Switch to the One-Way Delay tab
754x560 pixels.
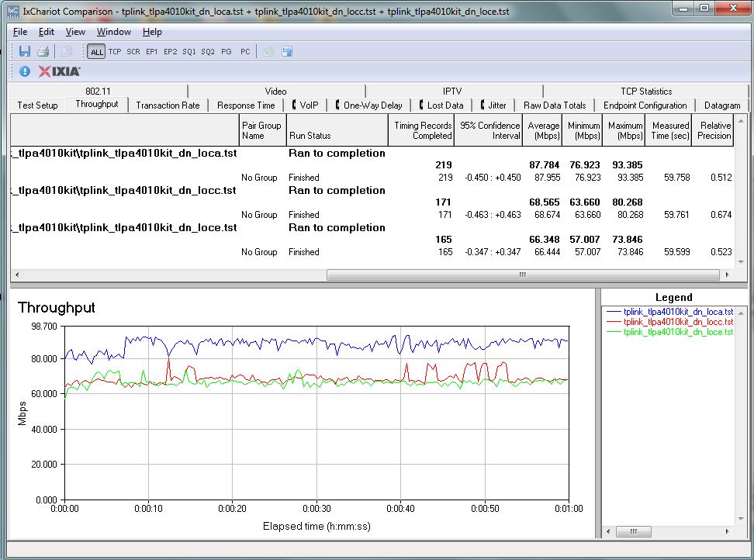368,105
